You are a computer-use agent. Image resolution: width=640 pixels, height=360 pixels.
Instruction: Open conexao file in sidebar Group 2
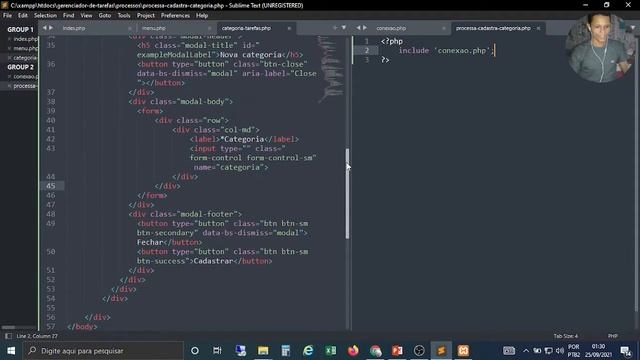pyautogui.click(x=25, y=76)
